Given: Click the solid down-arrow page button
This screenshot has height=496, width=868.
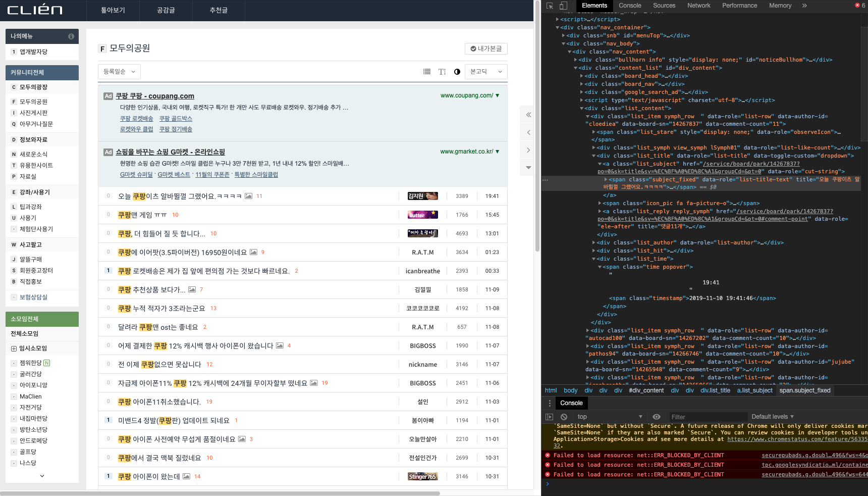Looking at the screenshot, I should [x=528, y=167].
